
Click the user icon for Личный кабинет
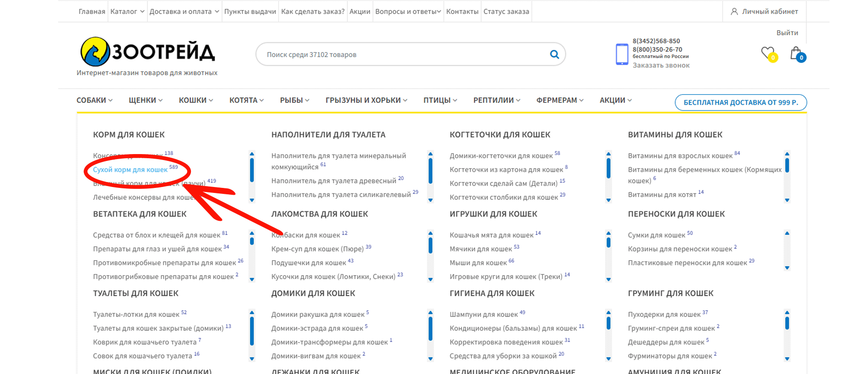(734, 11)
